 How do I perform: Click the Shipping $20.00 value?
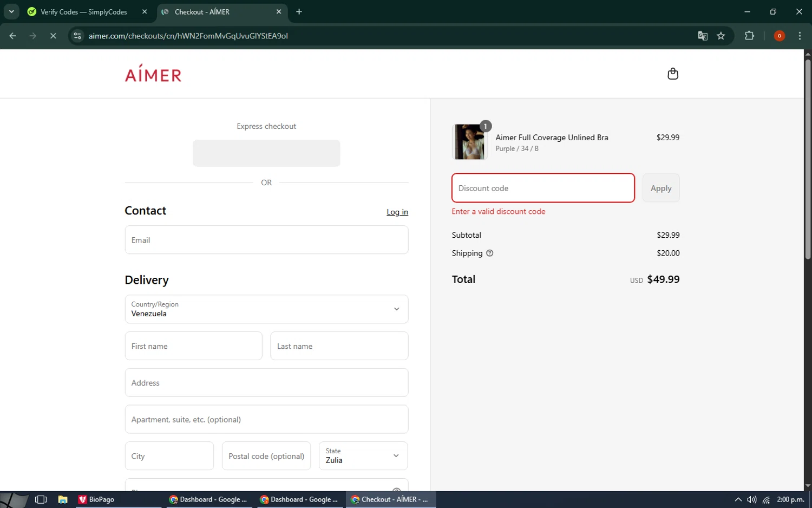click(668, 253)
